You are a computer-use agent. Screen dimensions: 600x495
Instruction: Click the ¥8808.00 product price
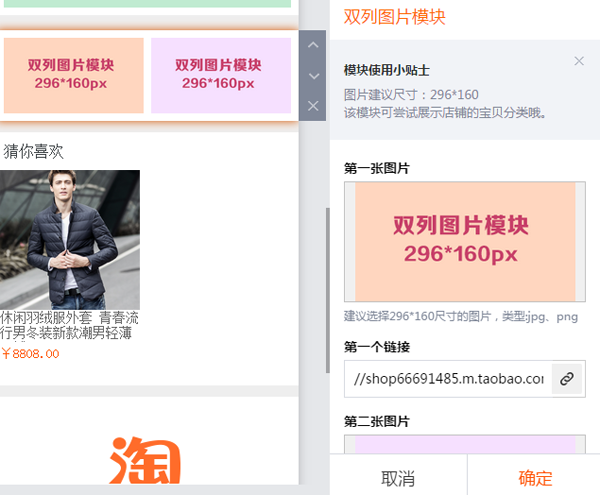coord(31,353)
